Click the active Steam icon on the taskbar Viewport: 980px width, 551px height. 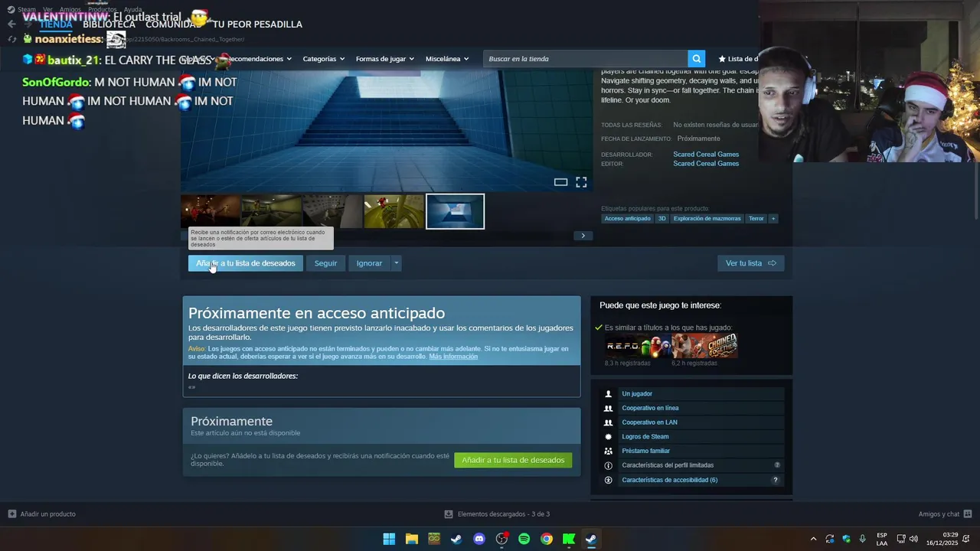591,539
